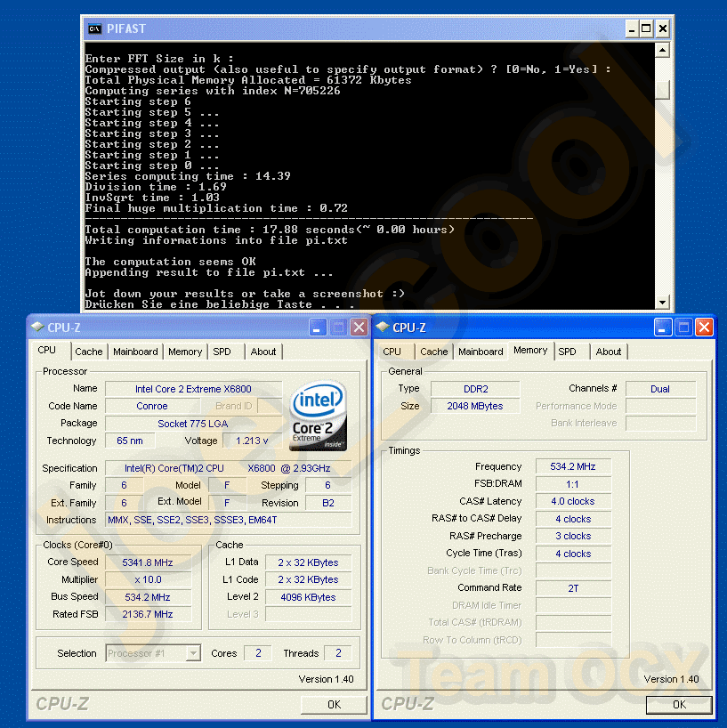Close the left CPU-Z window
This screenshot has width=727, height=728.
359,328
